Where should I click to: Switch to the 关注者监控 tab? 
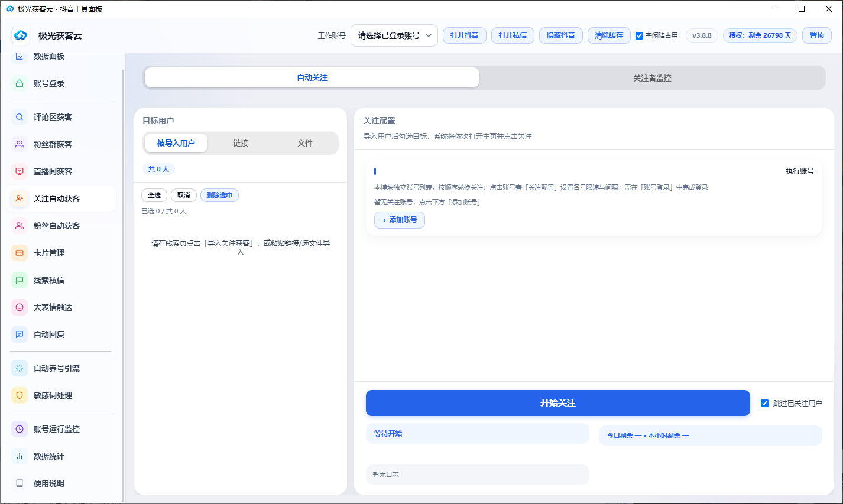pyautogui.click(x=652, y=77)
